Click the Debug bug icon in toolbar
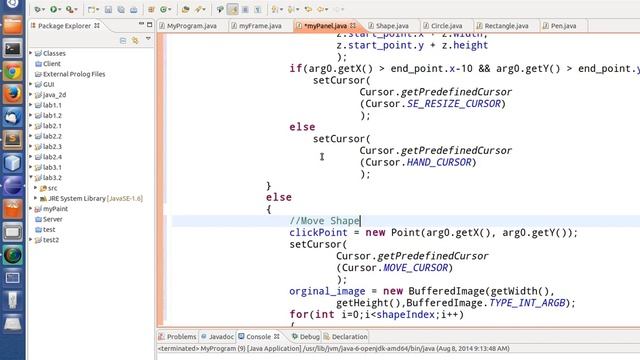 [38, 9]
